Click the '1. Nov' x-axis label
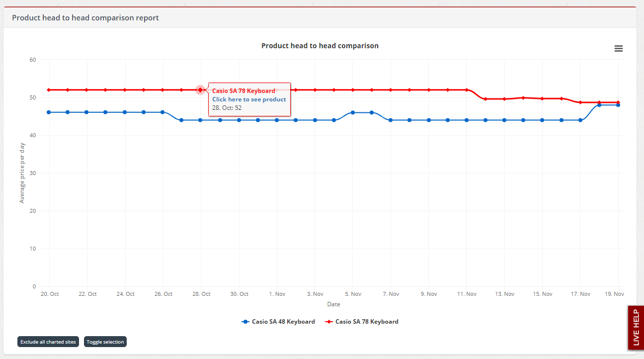Image resolution: width=644 pixels, height=359 pixels. click(x=277, y=294)
